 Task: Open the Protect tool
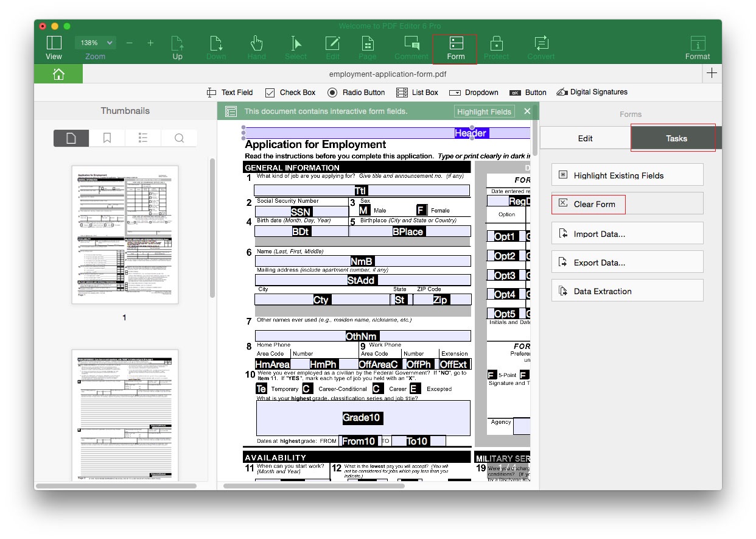496,48
